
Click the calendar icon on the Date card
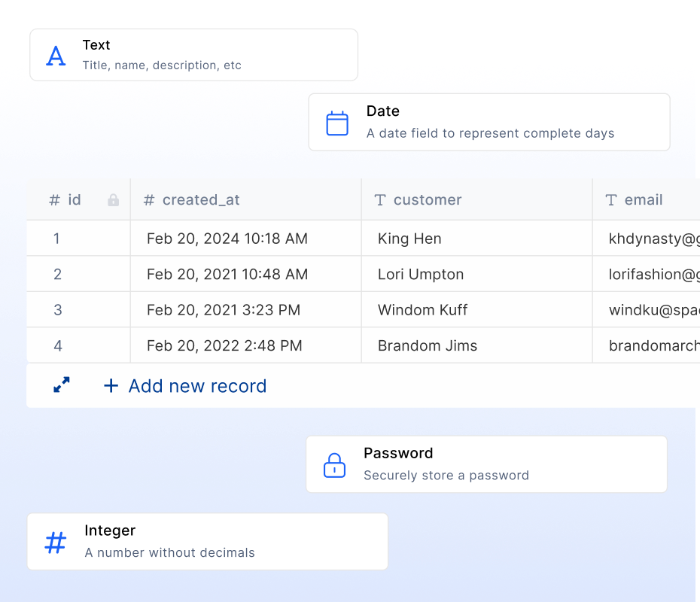(336, 121)
